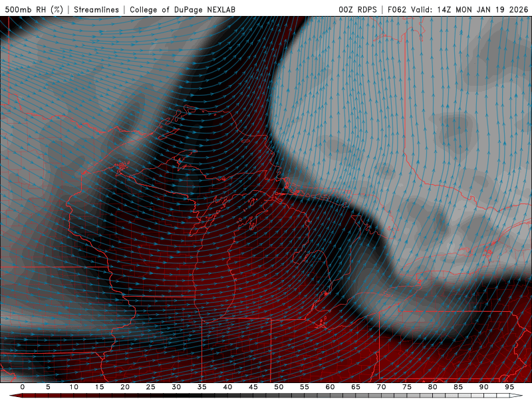Click the 50 label on the RH legend

click(x=279, y=387)
